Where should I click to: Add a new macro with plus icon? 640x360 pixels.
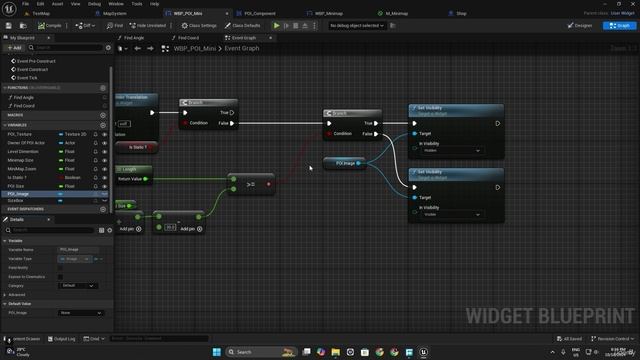click(x=103, y=115)
